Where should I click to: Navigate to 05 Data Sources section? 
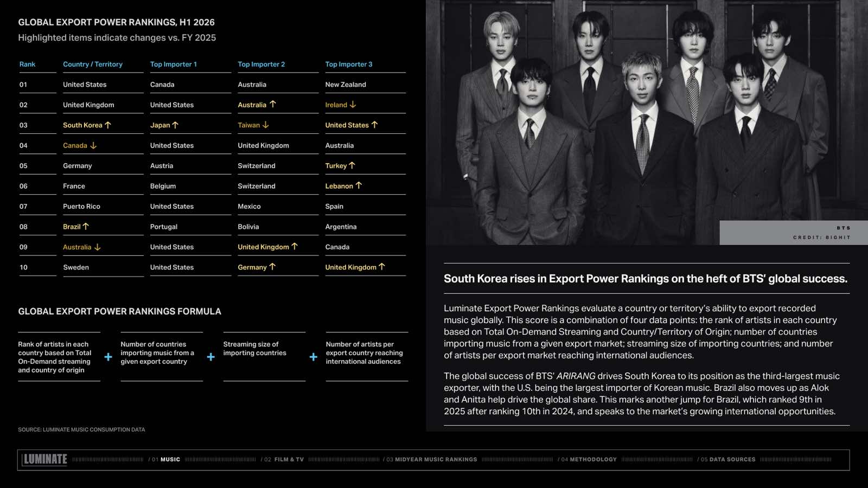tap(726, 459)
